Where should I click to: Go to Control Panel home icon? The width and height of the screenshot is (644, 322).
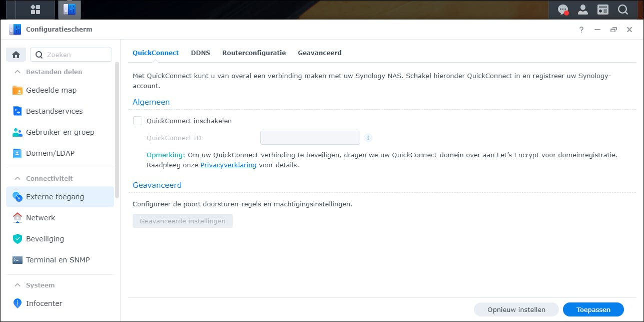click(16, 55)
